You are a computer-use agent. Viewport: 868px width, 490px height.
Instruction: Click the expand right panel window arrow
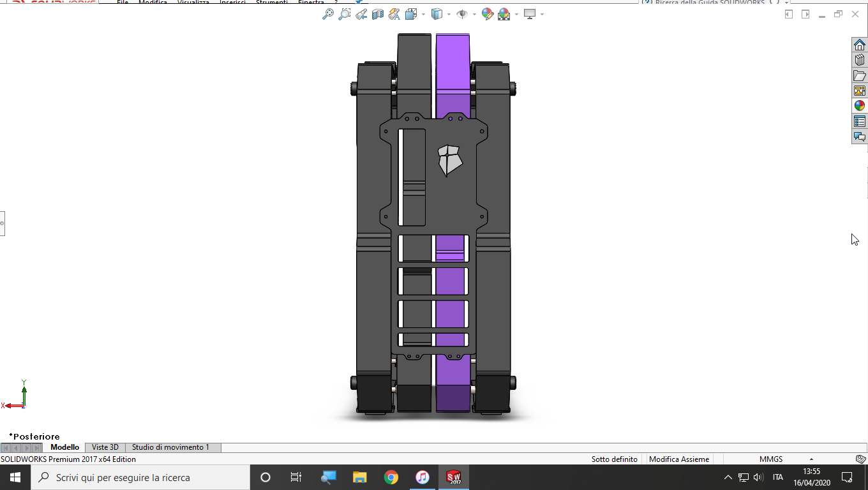click(805, 14)
